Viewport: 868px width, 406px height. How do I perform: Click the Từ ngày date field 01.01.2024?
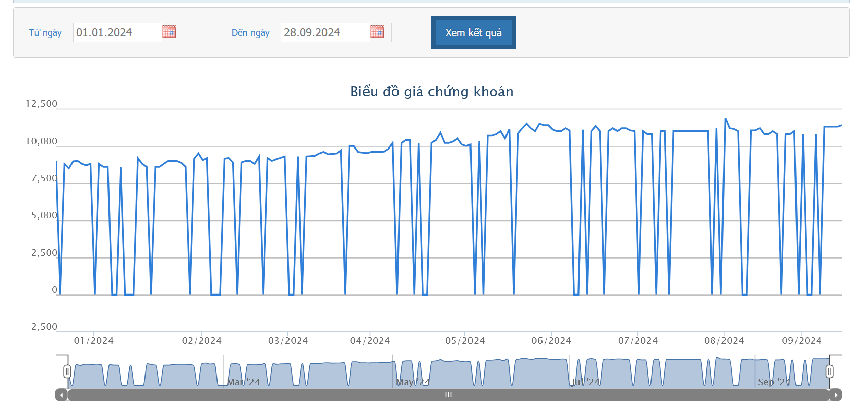[128, 32]
